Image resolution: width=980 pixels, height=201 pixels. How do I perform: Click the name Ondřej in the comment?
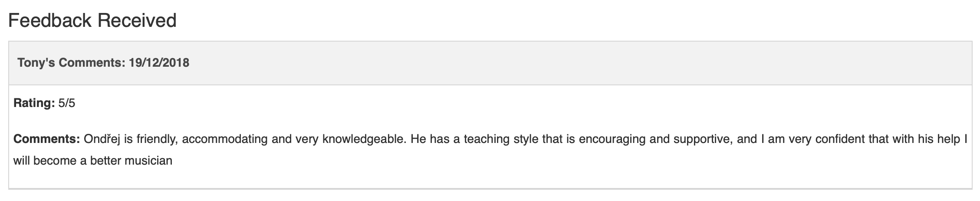102,139
